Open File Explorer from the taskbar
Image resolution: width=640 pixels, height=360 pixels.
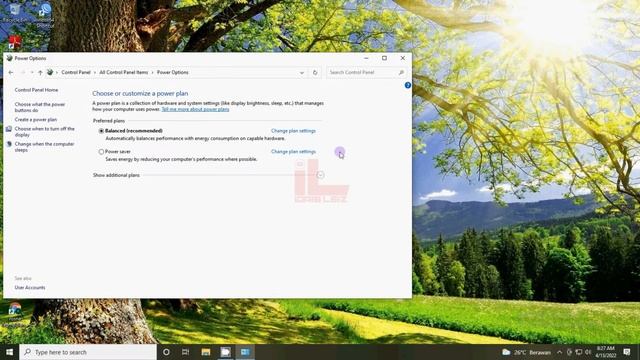click(x=206, y=352)
